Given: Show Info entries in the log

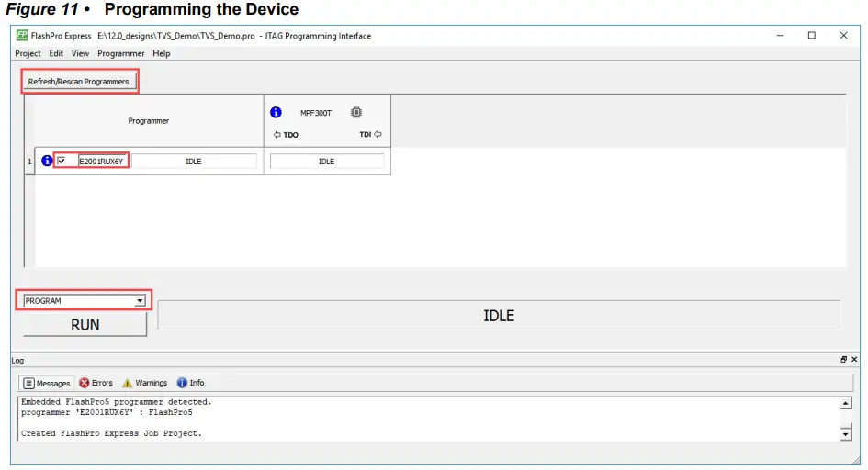Looking at the screenshot, I should click(x=190, y=383).
